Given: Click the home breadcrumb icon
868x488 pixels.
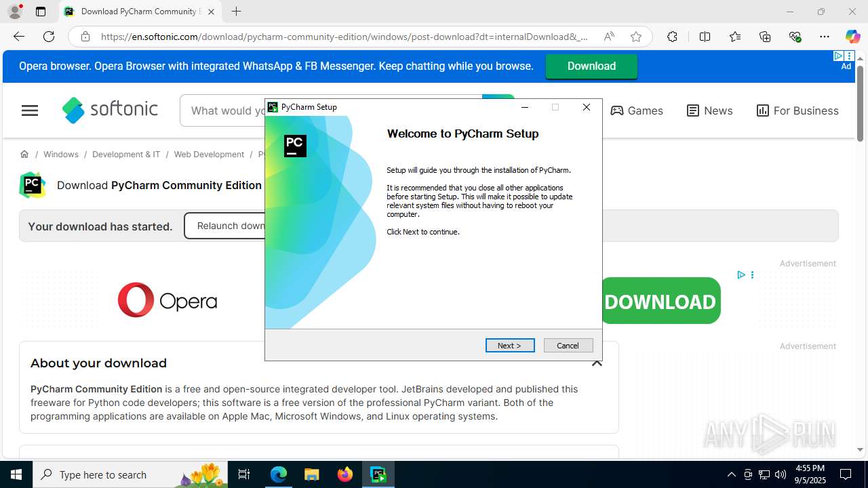Looking at the screenshot, I should coord(24,154).
